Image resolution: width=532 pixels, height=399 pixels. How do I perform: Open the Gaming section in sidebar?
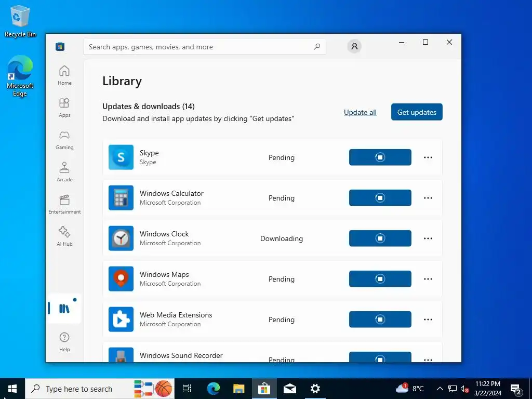click(64, 140)
